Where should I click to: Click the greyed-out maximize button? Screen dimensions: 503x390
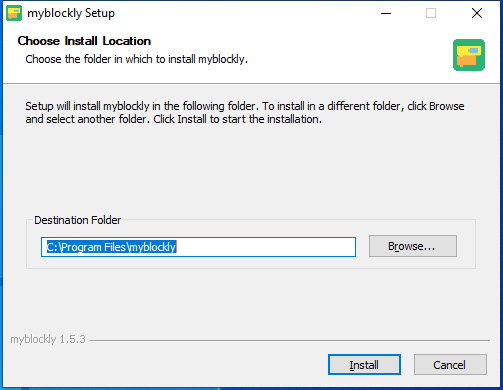click(x=431, y=13)
